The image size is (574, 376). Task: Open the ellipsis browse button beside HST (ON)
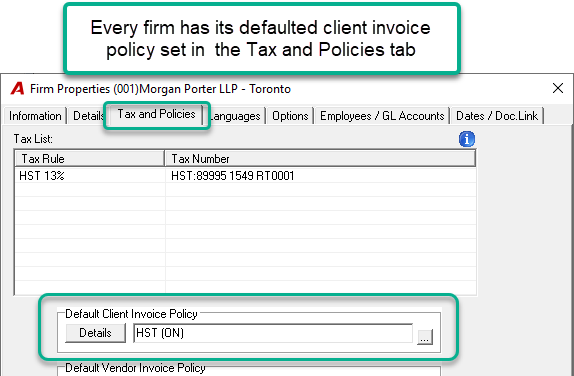(425, 337)
